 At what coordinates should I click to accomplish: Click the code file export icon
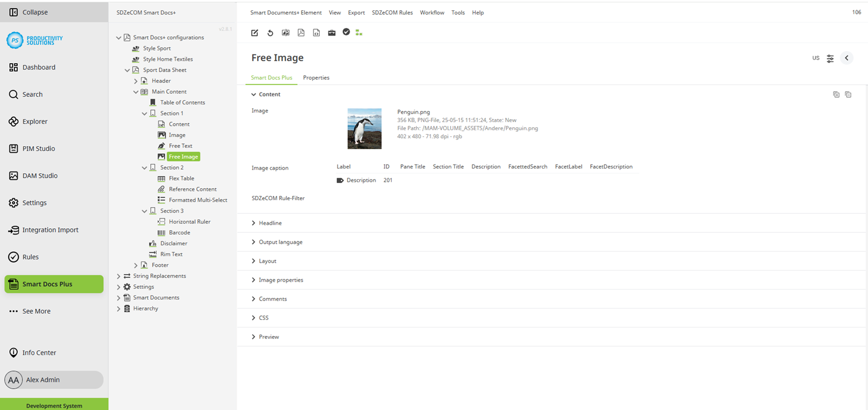pyautogui.click(x=316, y=33)
